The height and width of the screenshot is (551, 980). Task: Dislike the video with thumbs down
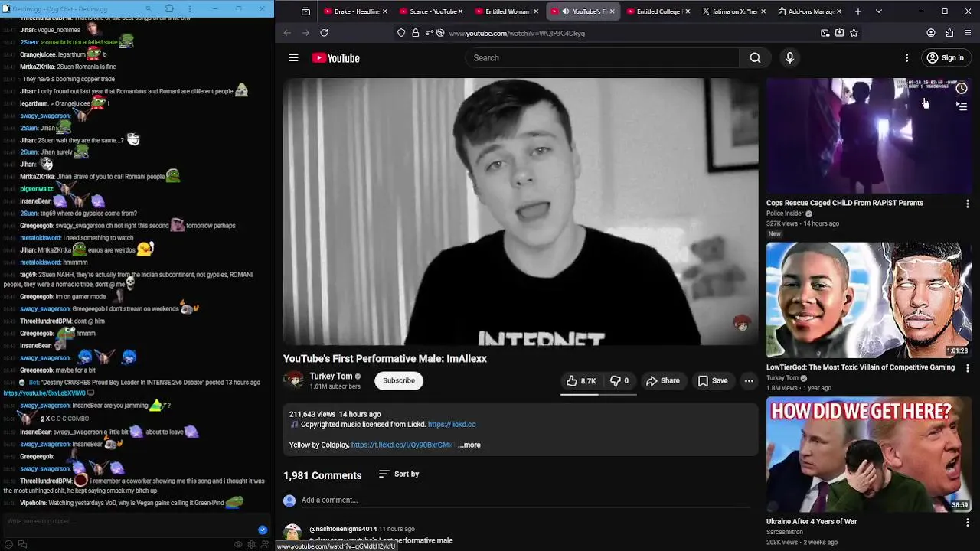619,380
